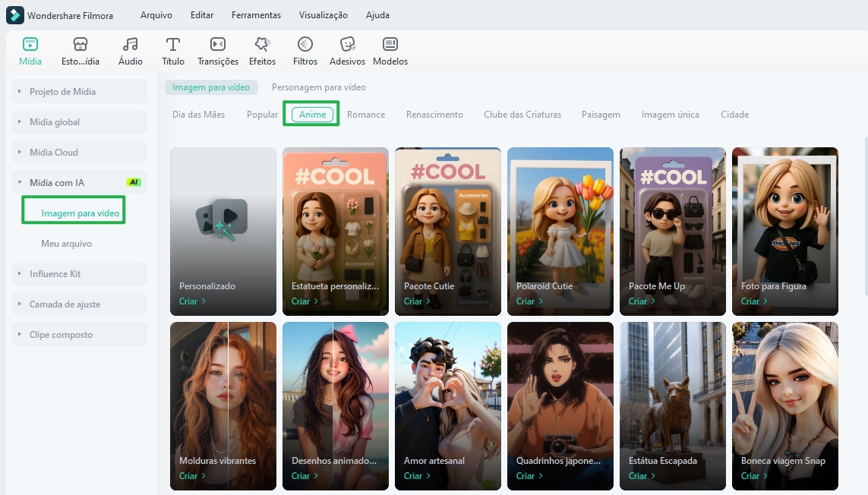
Task: Select the Romance category
Action: tap(366, 115)
